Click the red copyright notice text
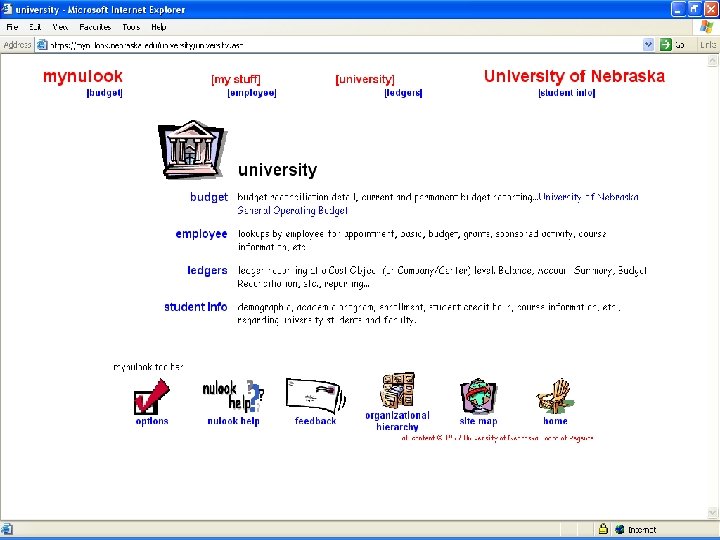Screen dimensions: 720x540 click(497, 438)
